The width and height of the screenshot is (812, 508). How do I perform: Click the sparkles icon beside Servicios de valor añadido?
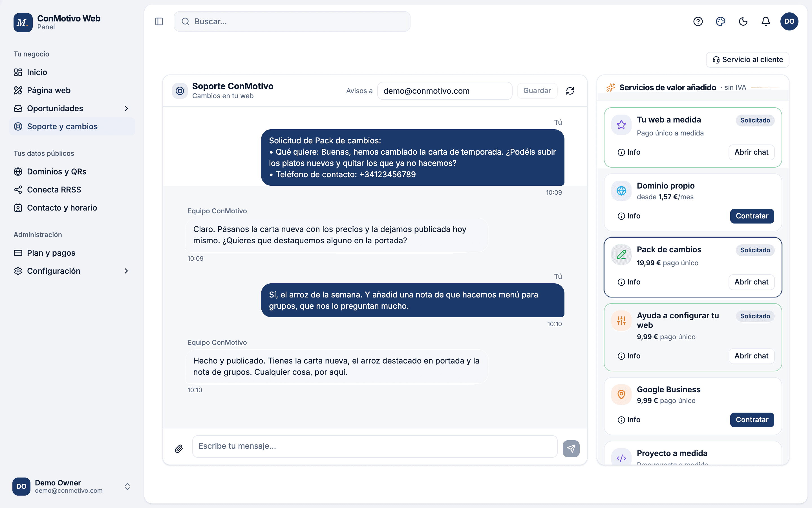pos(611,87)
